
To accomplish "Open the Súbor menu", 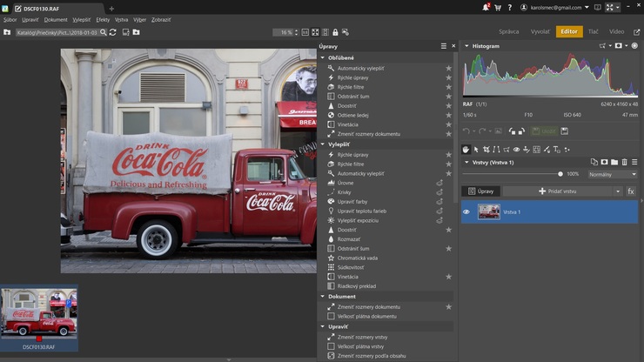I will pos(10,20).
